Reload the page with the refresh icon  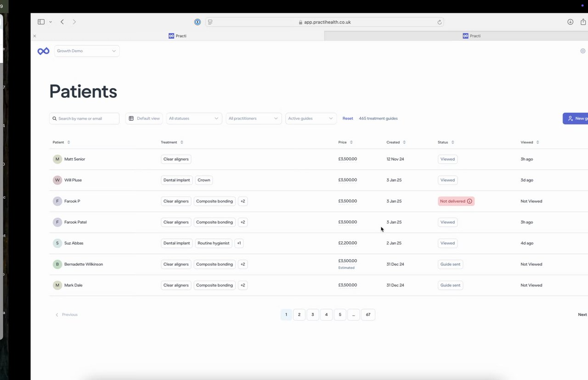440,22
